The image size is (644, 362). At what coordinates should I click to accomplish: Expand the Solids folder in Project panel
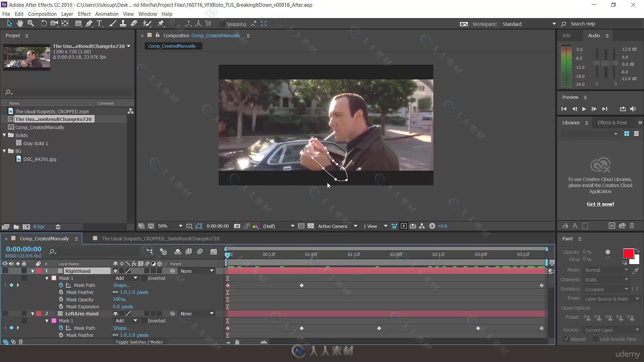[x=4, y=135]
